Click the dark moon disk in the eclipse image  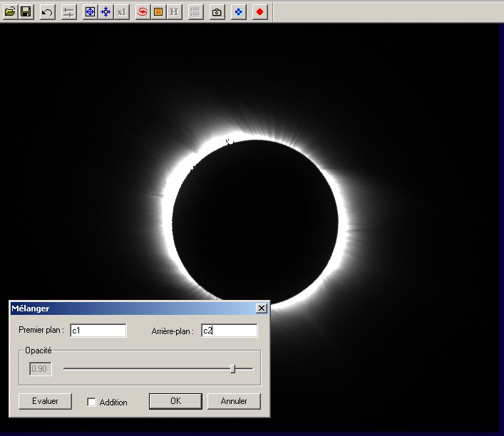tap(255, 222)
